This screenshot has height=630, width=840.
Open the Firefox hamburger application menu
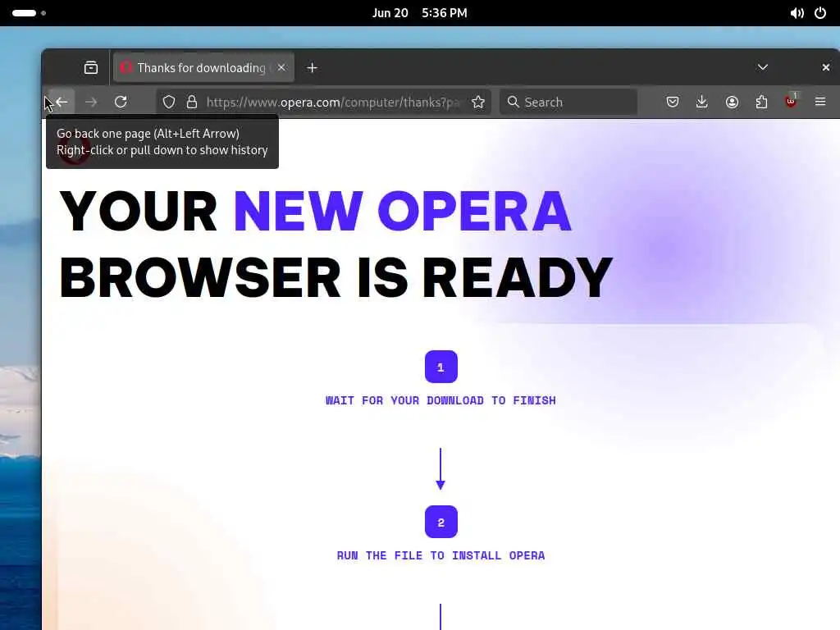820,102
